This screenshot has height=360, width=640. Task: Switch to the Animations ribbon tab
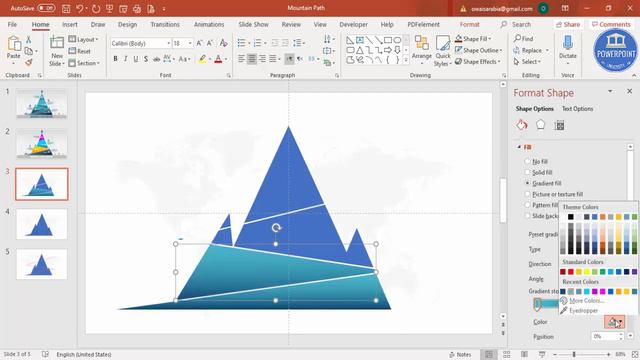(209, 24)
